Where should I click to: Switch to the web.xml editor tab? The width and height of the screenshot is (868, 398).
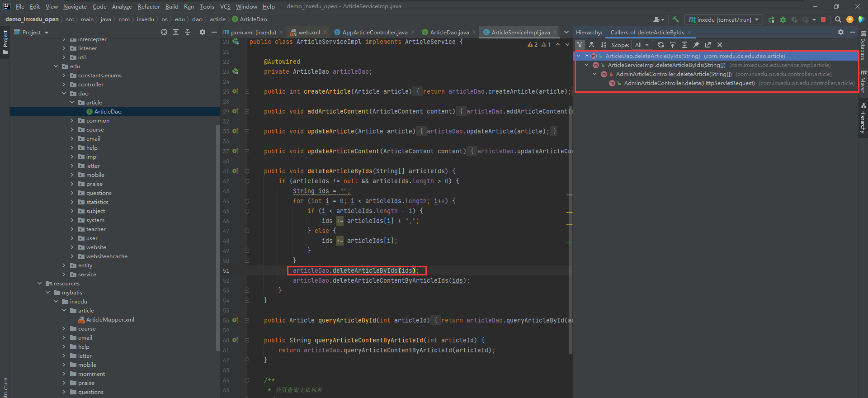(309, 32)
